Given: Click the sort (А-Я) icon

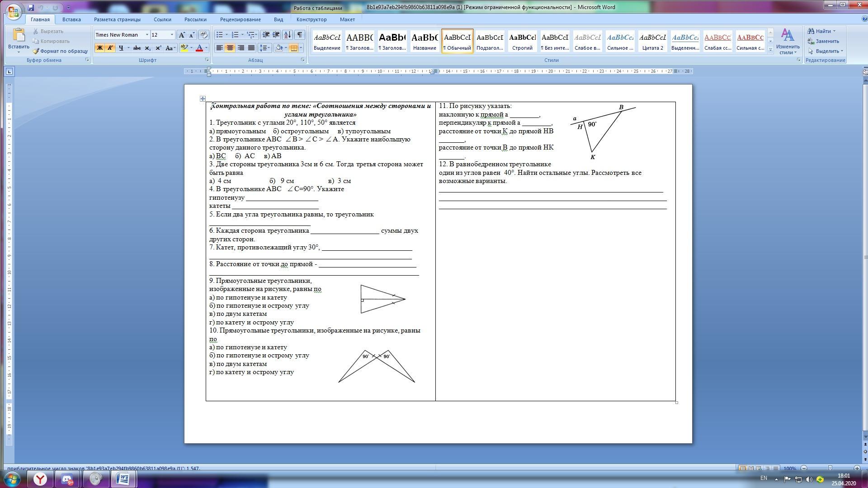Looking at the screenshot, I should (288, 35).
